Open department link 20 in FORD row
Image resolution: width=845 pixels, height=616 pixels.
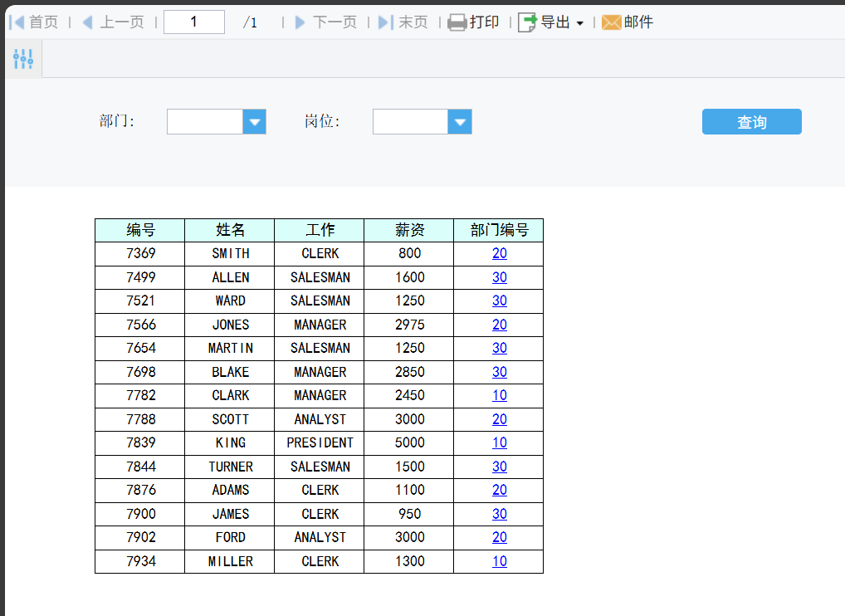click(x=500, y=537)
